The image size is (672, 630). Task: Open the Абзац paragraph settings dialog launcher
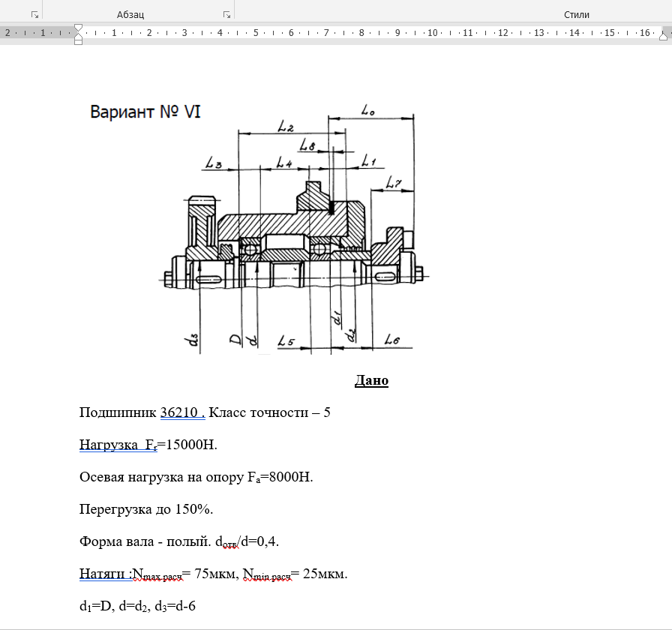pyautogui.click(x=226, y=14)
